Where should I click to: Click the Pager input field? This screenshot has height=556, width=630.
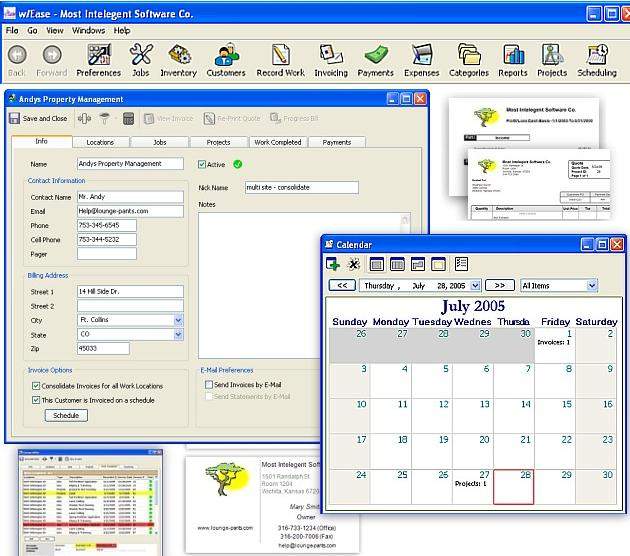tap(106, 254)
